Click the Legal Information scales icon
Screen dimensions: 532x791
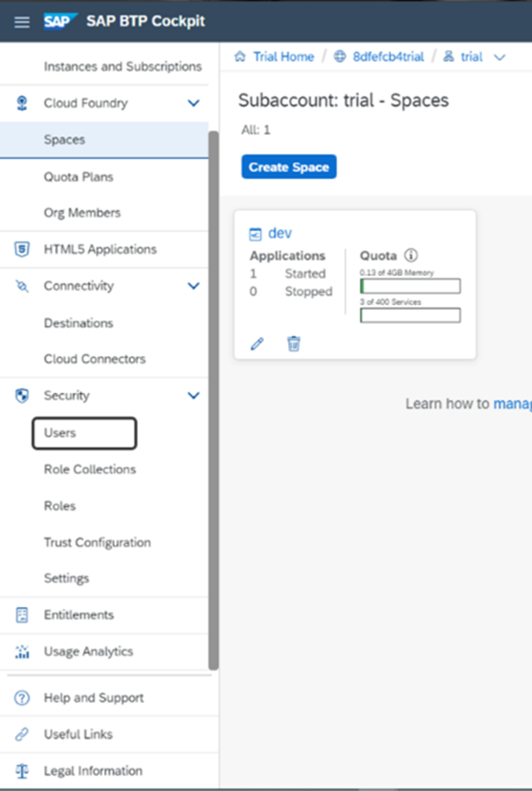pos(22,771)
